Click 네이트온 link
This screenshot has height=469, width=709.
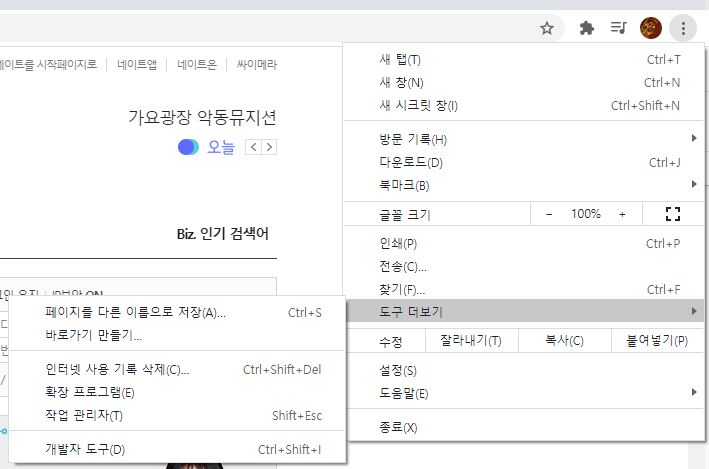[x=197, y=65]
